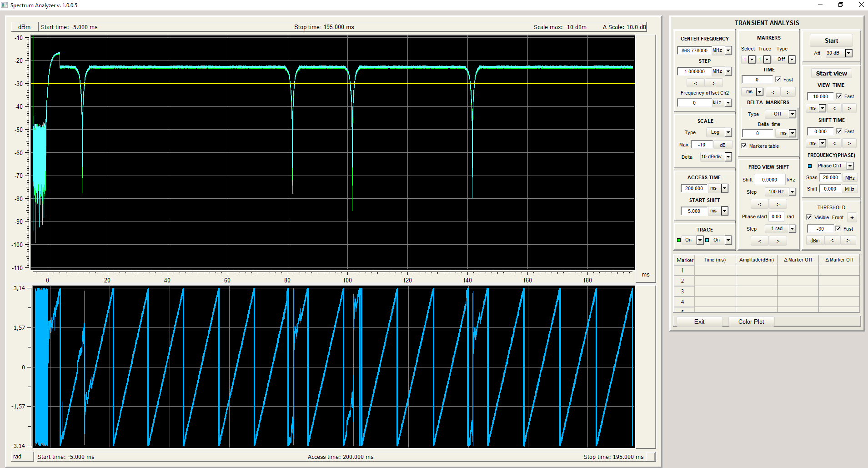Open the Phase Ch1 dropdown

pos(850,166)
